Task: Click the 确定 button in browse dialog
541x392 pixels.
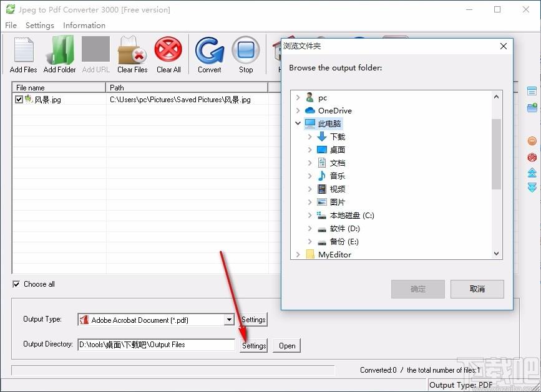Action: click(418, 289)
